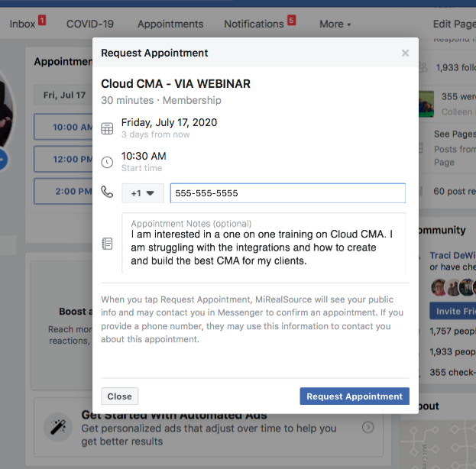Click the phone handset icon
This screenshot has width=476, height=469.
[x=107, y=192]
